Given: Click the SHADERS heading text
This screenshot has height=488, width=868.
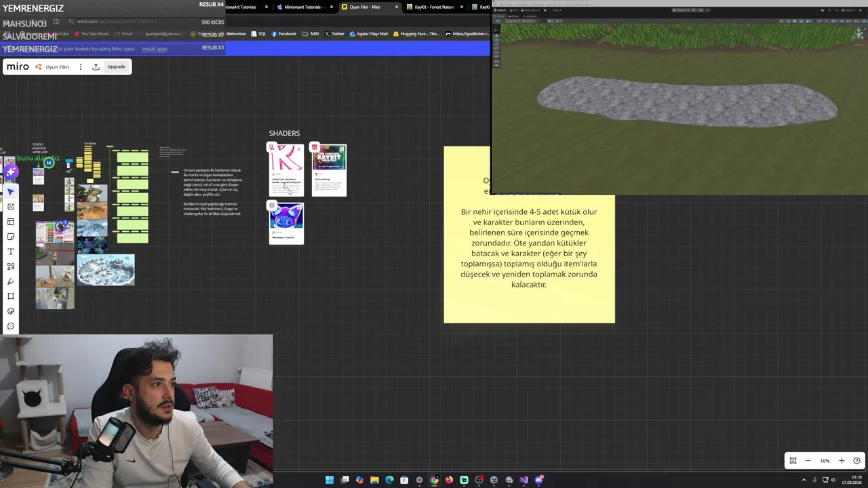Looking at the screenshot, I should pos(284,134).
